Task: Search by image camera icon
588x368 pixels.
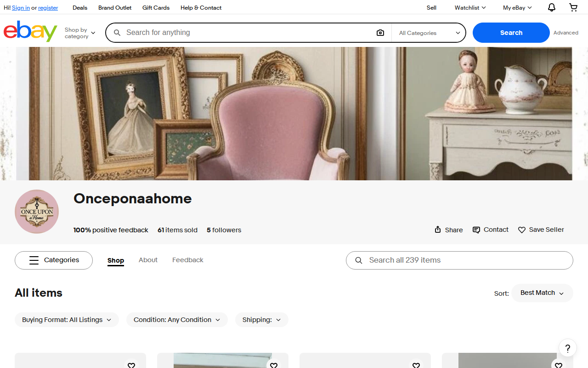Action: pos(380,33)
